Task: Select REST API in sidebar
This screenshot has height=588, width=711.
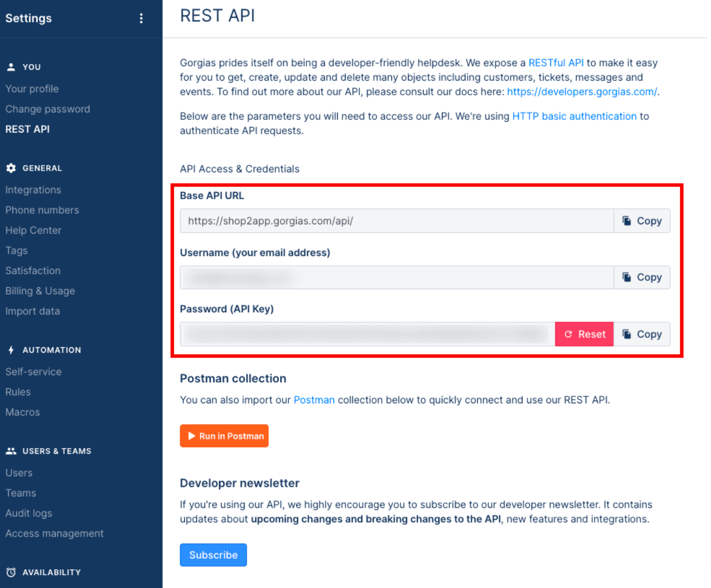Action: click(x=28, y=129)
